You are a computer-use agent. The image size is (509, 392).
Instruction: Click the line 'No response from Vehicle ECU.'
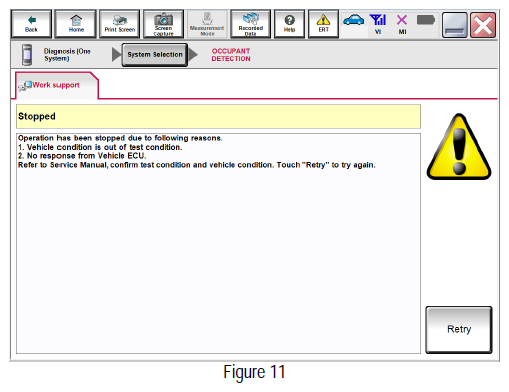click(x=82, y=156)
